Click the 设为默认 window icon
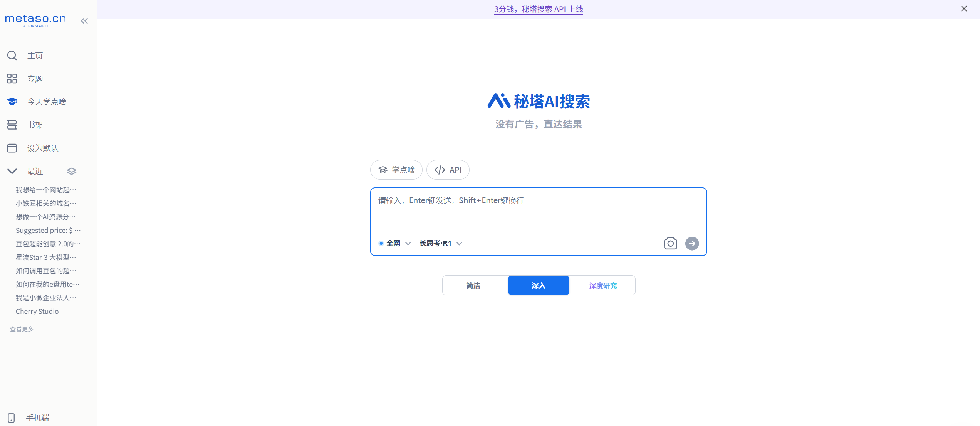 [x=12, y=148]
